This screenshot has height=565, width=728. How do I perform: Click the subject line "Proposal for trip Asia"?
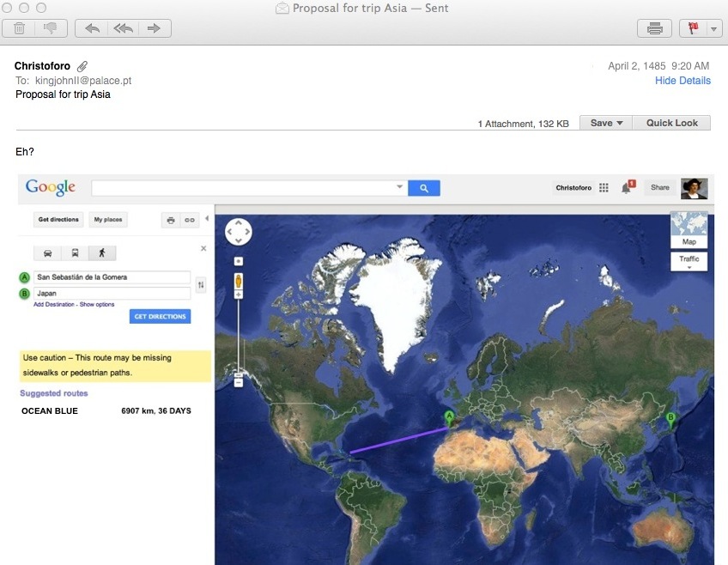point(64,94)
